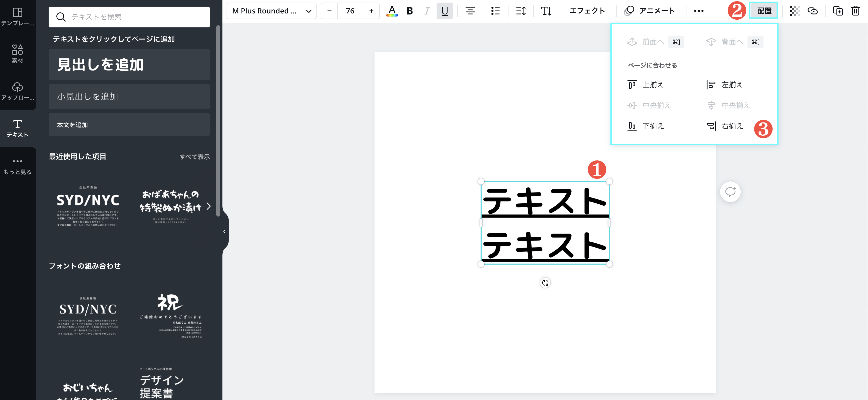The image size is (868, 400).
Task: Switch to vertical text direction
Action: [546, 11]
